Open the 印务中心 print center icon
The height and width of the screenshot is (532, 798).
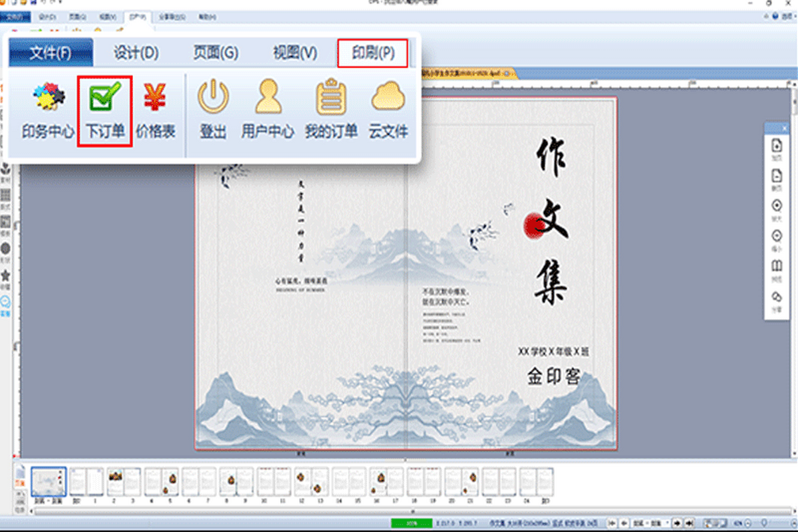pyautogui.click(x=48, y=112)
